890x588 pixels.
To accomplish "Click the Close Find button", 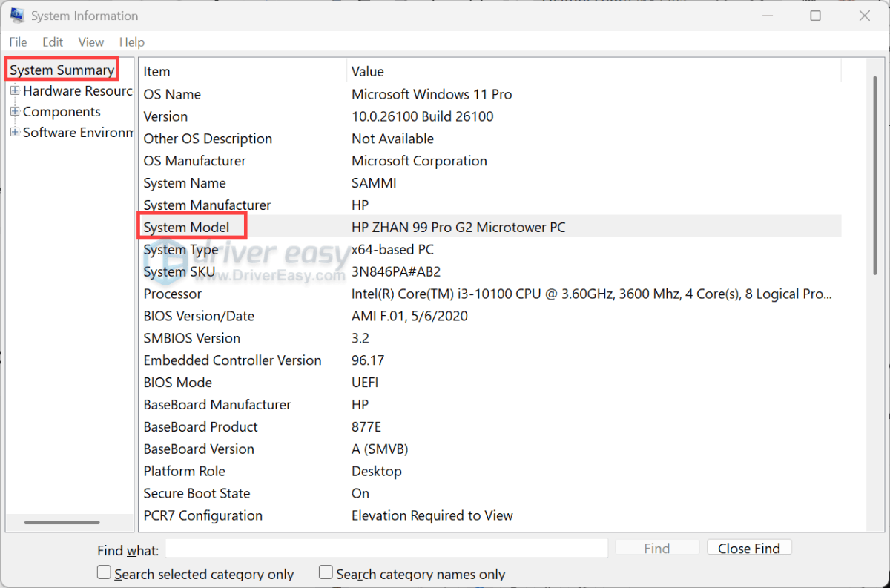I will (x=748, y=548).
